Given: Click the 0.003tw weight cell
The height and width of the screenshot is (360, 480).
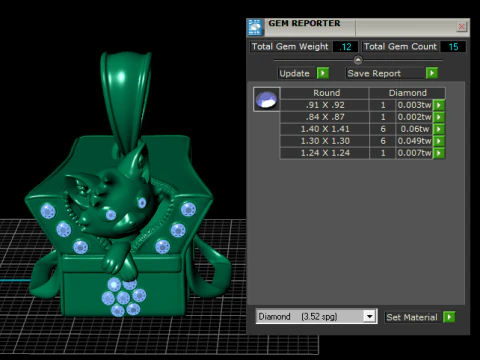Looking at the screenshot, I should click(x=414, y=105).
